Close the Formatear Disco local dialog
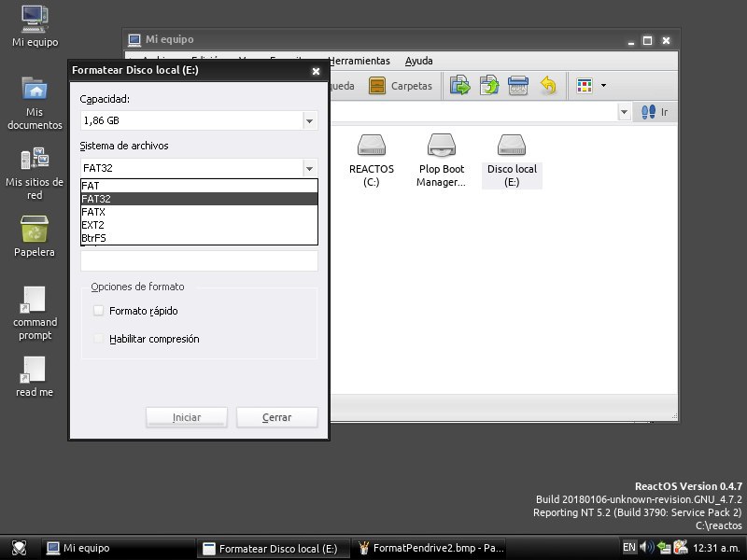The image size is (747, 560). (x=316, y=72)
